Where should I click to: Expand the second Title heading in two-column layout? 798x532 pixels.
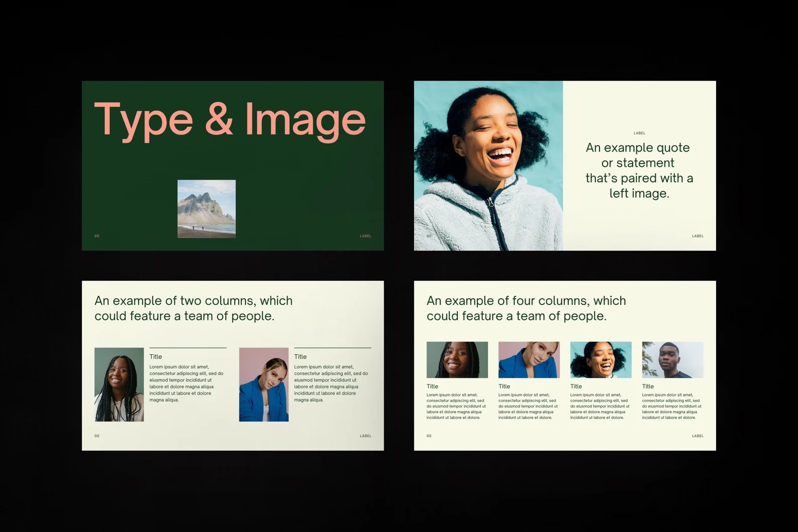301,357
